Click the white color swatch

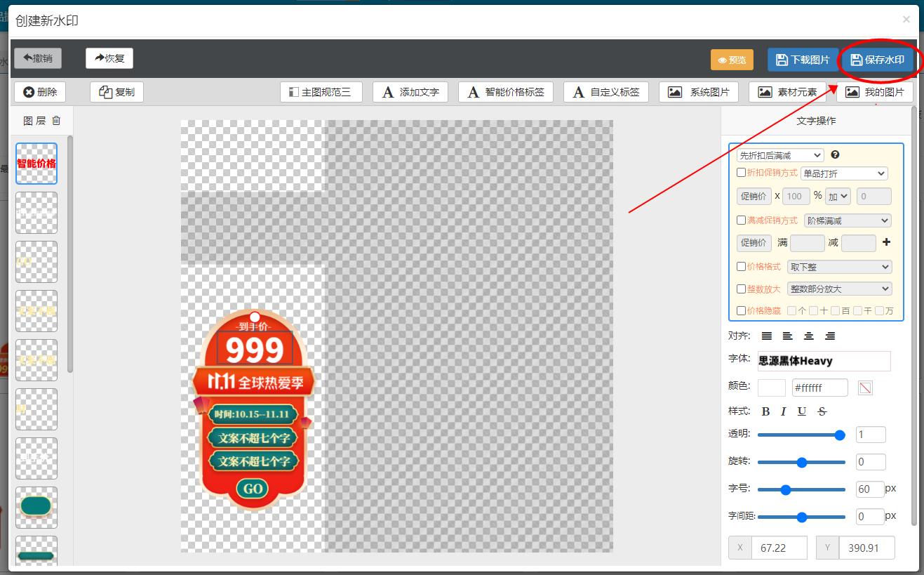(x=772, y=388)
